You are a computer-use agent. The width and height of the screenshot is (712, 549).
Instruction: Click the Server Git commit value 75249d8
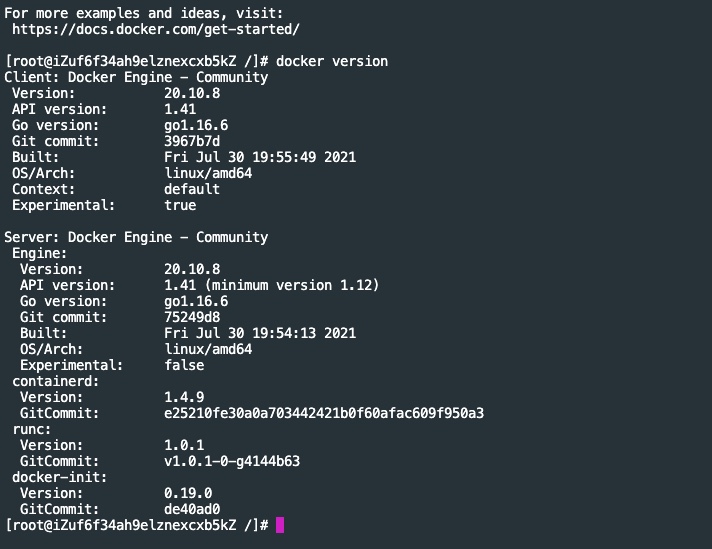(x=192, y=317)
